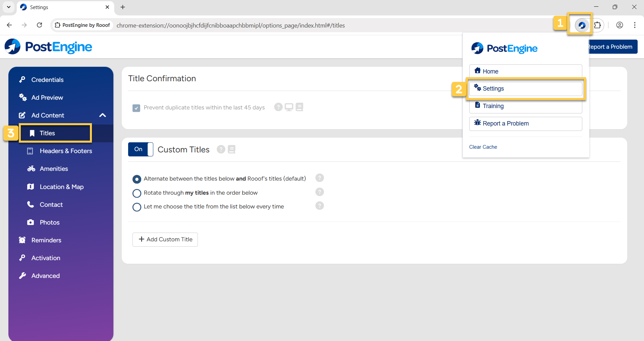This screenshot has width=644, height=341.
Task: Click monitor video icon by duplicate titles option
Action: (x=289, y=107)
